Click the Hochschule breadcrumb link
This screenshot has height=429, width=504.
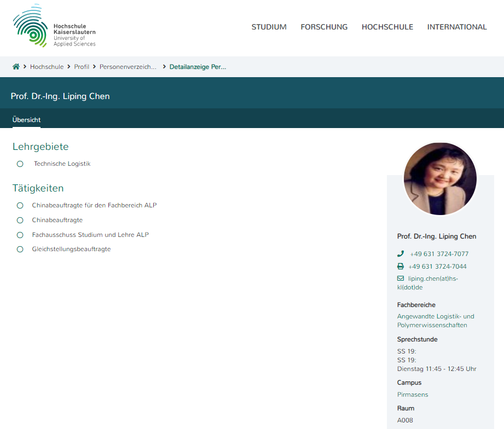coord(47,67)
